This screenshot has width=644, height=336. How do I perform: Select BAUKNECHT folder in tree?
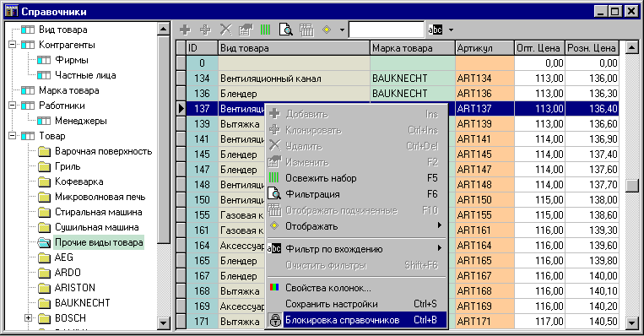[83, 303]
